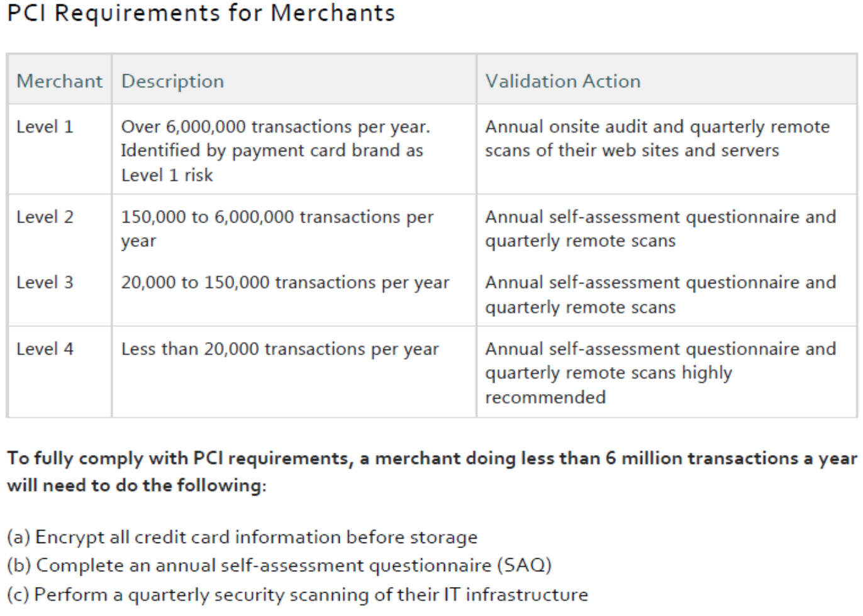Click the "Level 1" merchant cell
Screen dimensions: 863x616
(x=45, y=127)
